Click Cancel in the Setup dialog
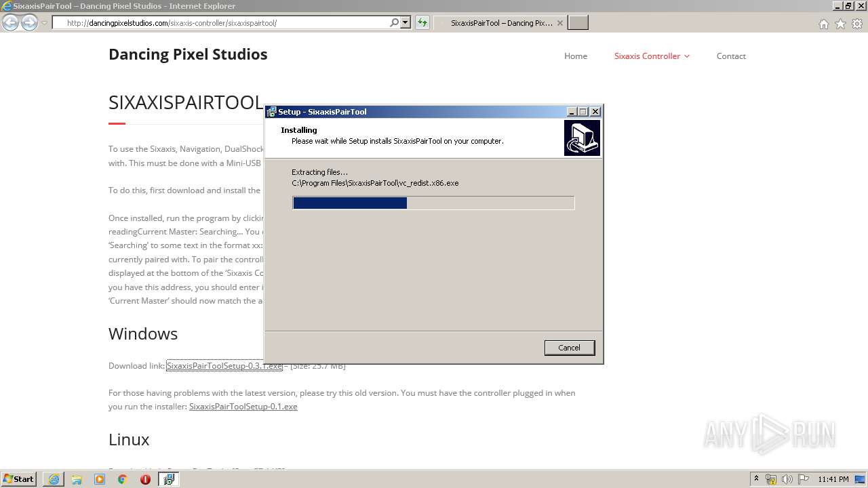 tap(569, 348)
